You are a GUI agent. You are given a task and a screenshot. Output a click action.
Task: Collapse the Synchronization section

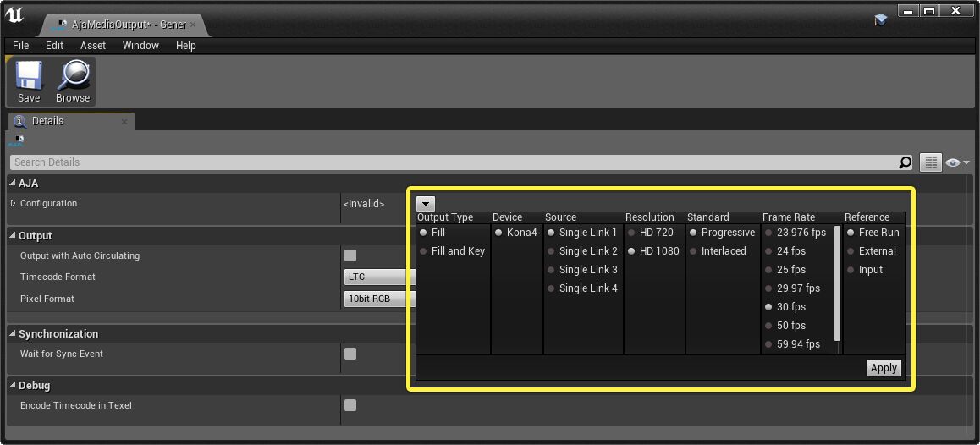pyautogui.click(x=13, y=334)
